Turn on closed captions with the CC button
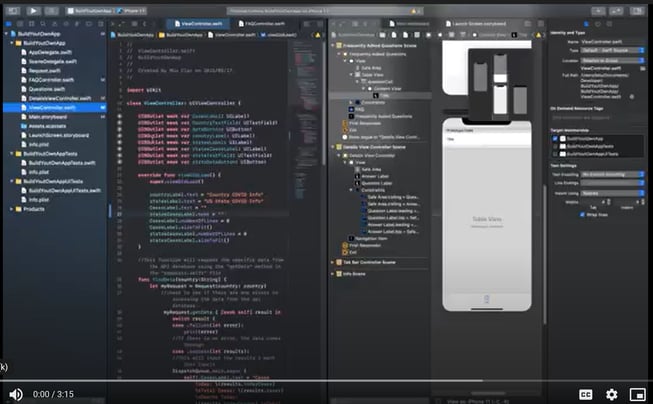 [585, 394]
